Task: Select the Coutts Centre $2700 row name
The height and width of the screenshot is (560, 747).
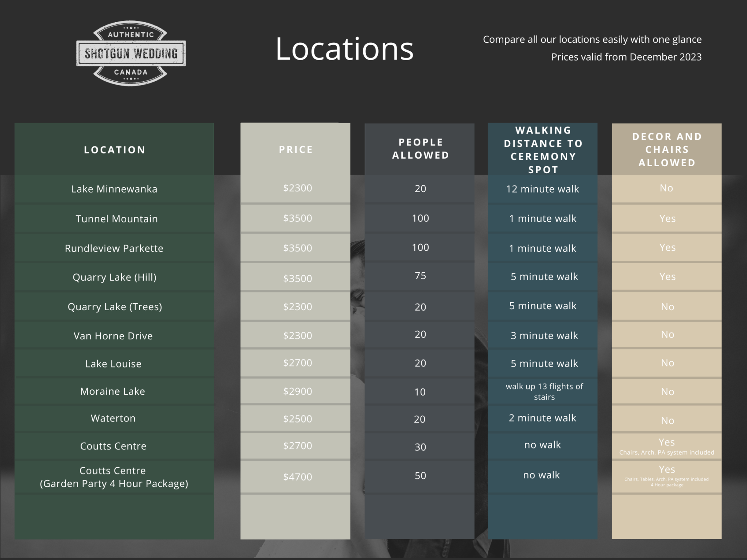Action: point(113,446)
